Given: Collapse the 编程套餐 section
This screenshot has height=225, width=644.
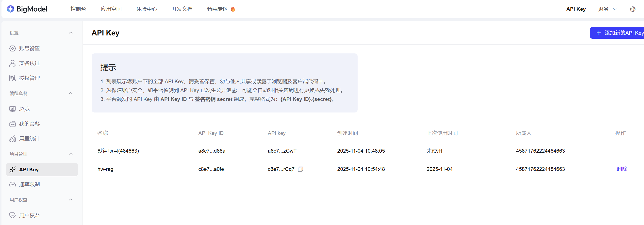Looking at the screenshot, I should click(70, 93).
